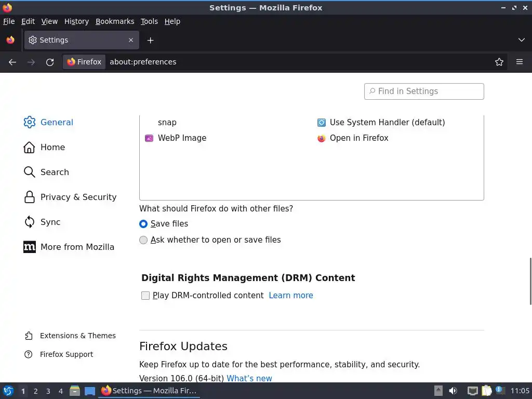Open the Tools menu

coord(149,21)
